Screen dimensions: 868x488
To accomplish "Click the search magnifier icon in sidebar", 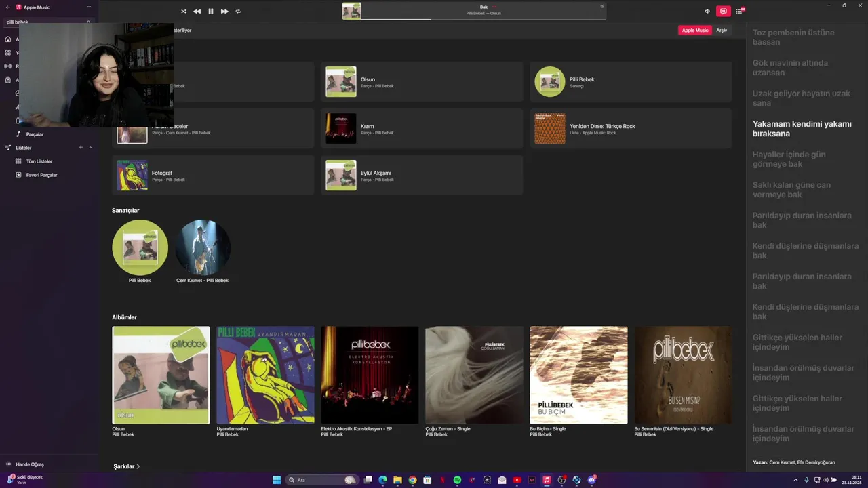I will coord(88,22).
